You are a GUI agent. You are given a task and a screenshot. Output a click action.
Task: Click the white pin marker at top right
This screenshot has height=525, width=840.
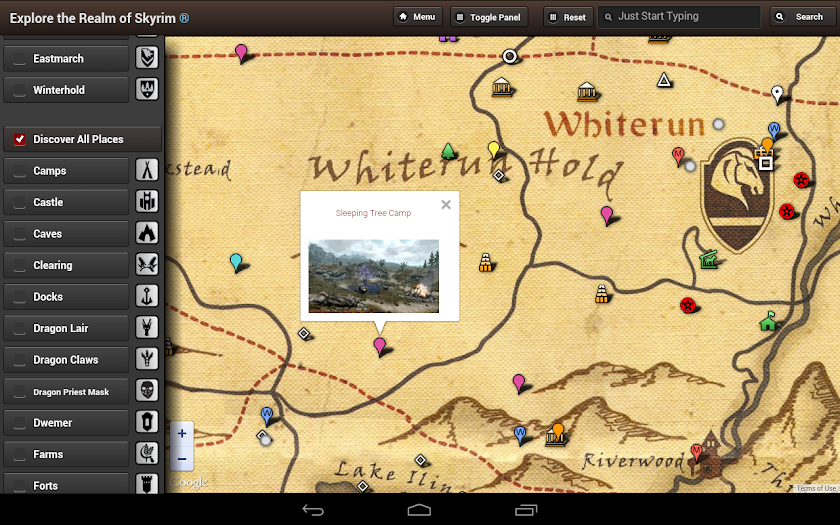tap(777, 94)
